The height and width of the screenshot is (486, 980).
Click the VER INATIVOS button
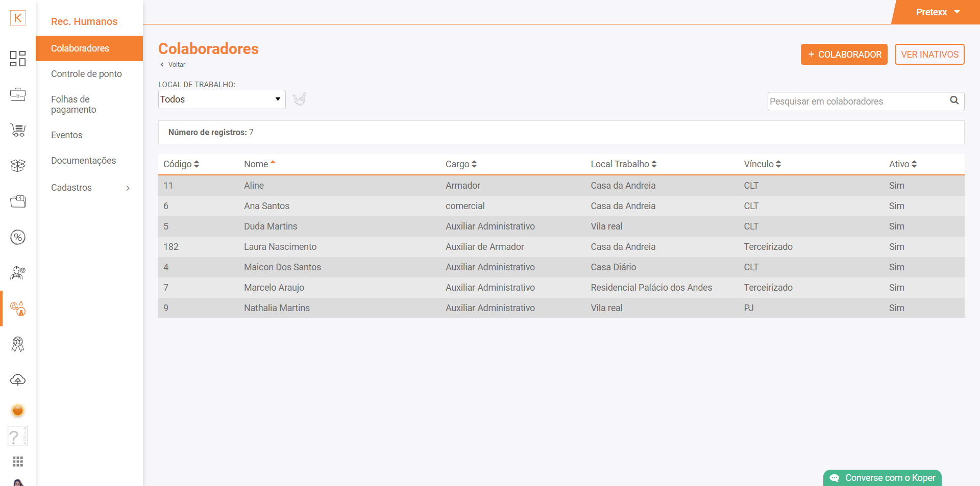929,55
